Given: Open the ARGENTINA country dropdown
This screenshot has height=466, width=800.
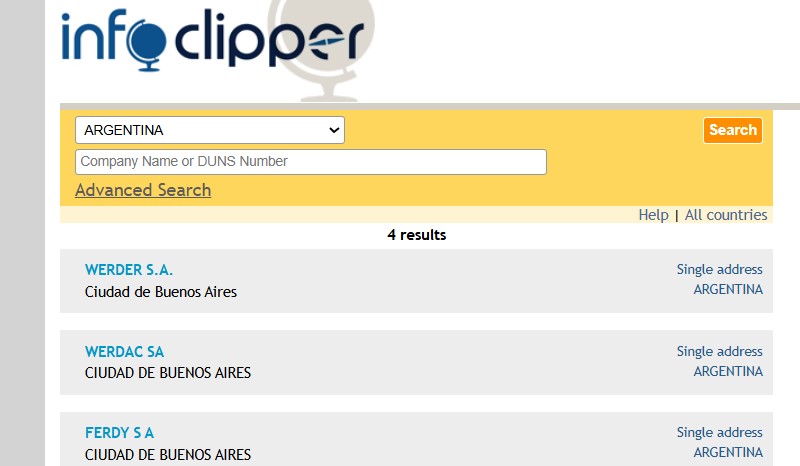Looking at the screenshot, I should point(210,130).
